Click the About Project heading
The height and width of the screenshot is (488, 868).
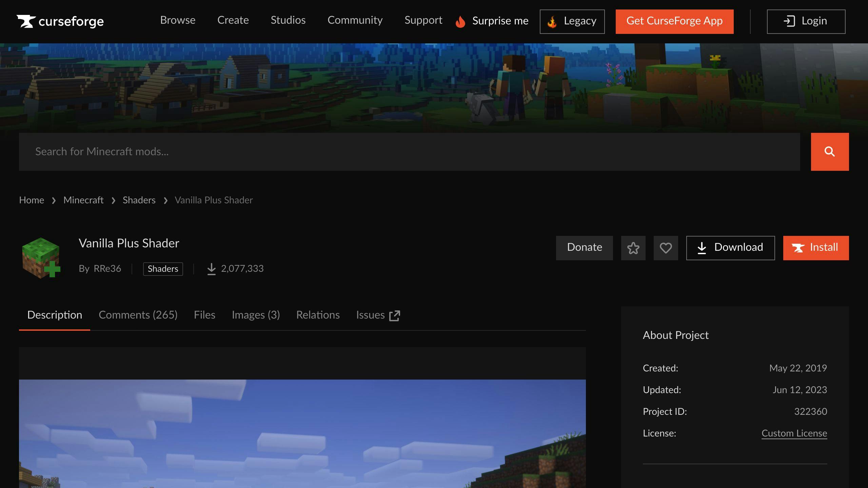[x=675, y=335]
